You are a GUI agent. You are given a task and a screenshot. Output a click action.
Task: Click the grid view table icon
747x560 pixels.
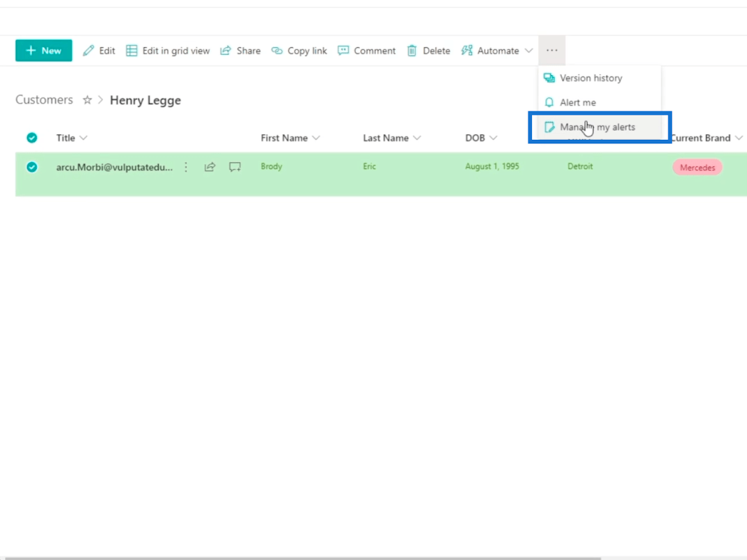tap(132, 51)
